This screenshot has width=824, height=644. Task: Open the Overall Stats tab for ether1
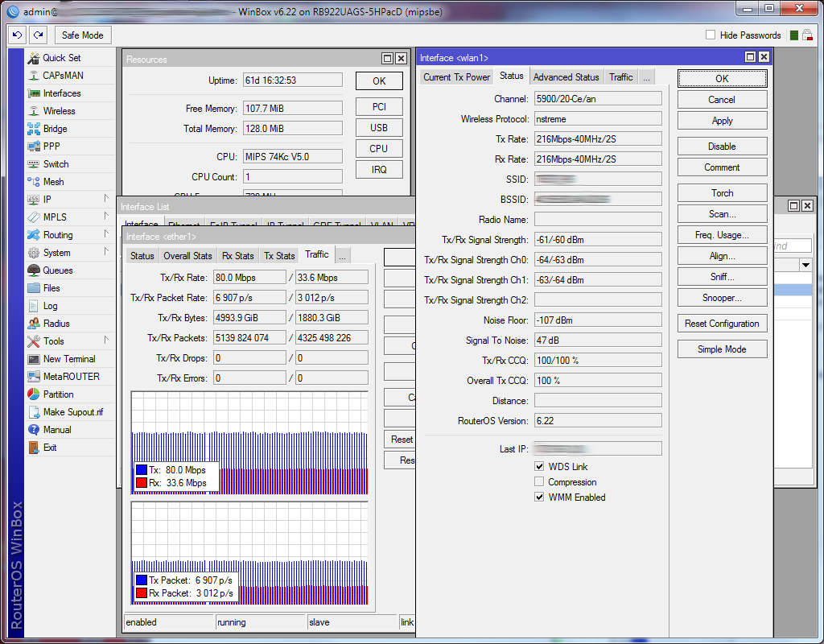coord(187,256)
